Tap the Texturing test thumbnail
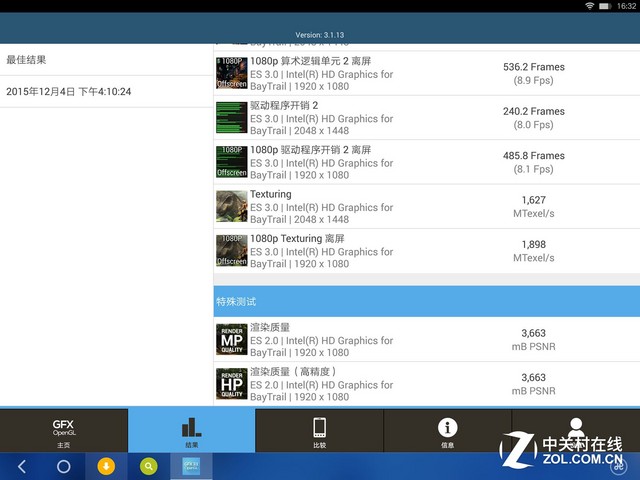 pos(231,206)
